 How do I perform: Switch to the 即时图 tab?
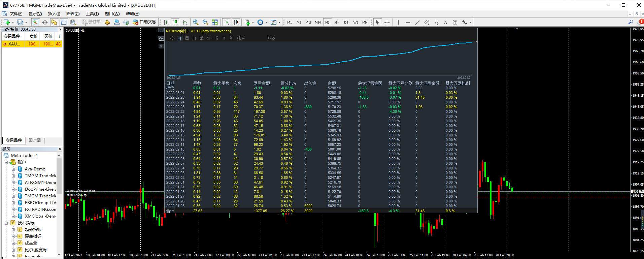click(x=35, y=140)
